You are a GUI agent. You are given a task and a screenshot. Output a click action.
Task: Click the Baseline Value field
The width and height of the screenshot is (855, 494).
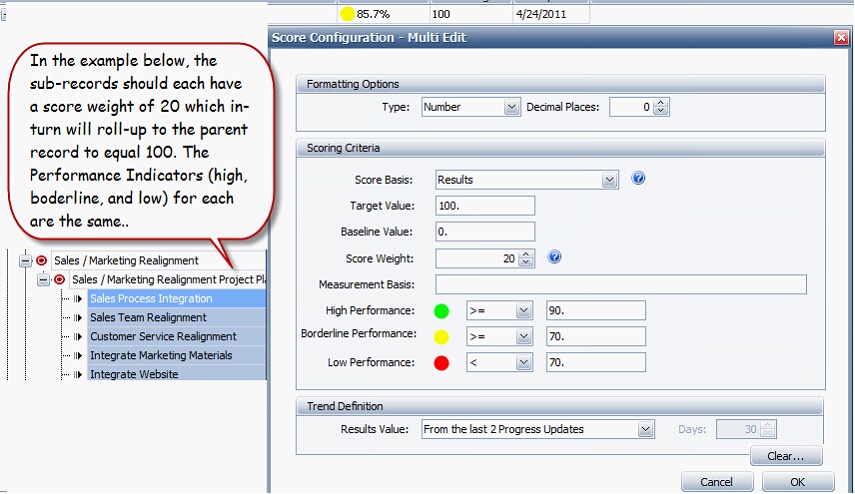(485, 232)
